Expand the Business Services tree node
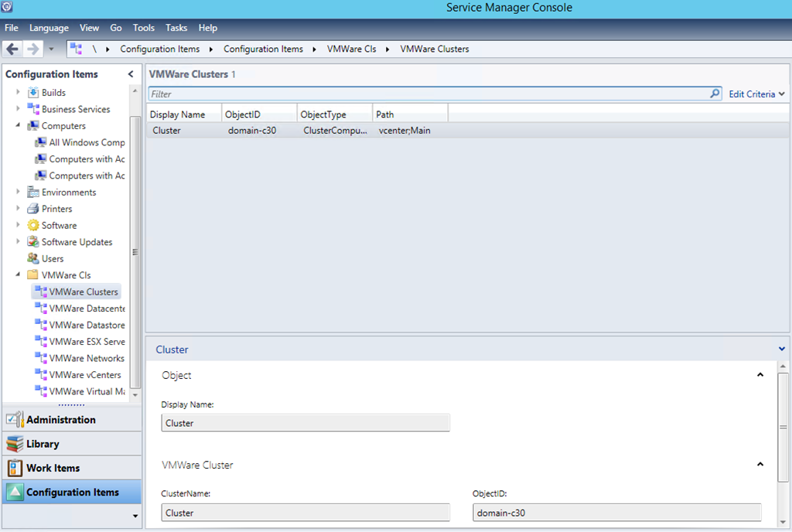Viewport: 792px width, 532px height. (19, 109)
